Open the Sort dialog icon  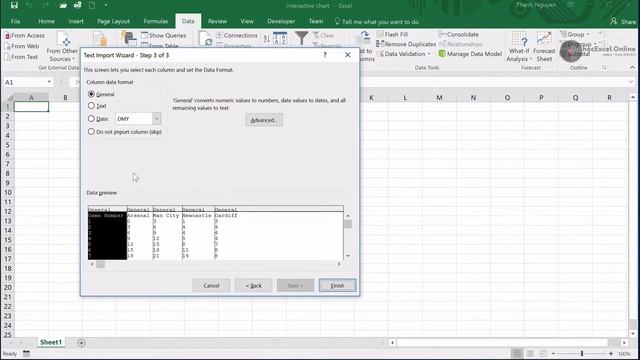(280, 38)
